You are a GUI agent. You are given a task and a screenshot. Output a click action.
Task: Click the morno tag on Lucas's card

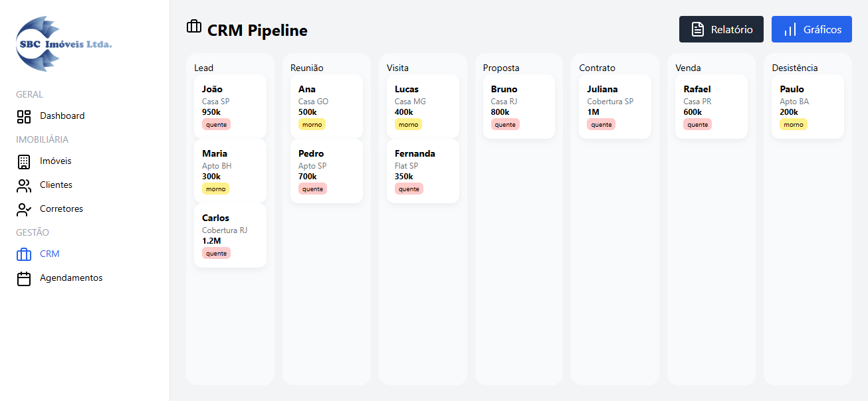tap(408, 124)
